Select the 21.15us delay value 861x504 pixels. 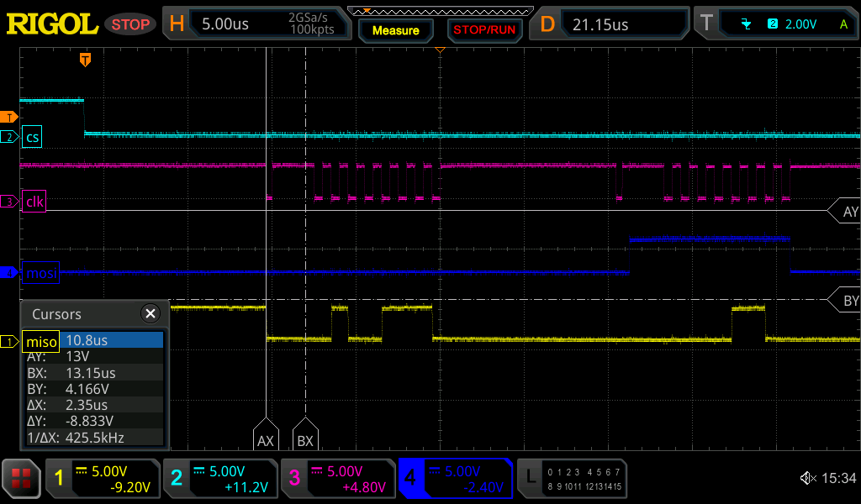pyautogui.click(x=600, y=24)
